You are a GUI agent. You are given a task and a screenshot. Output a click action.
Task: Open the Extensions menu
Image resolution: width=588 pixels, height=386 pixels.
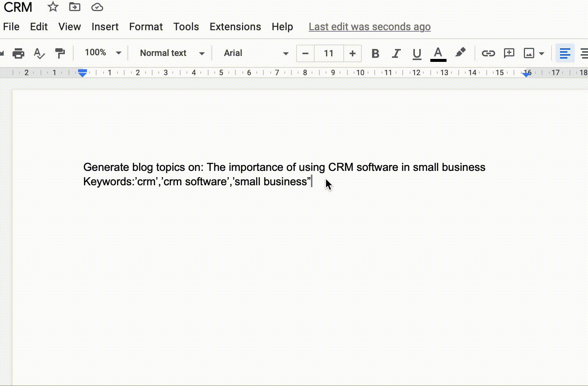[x=235, y=27]
